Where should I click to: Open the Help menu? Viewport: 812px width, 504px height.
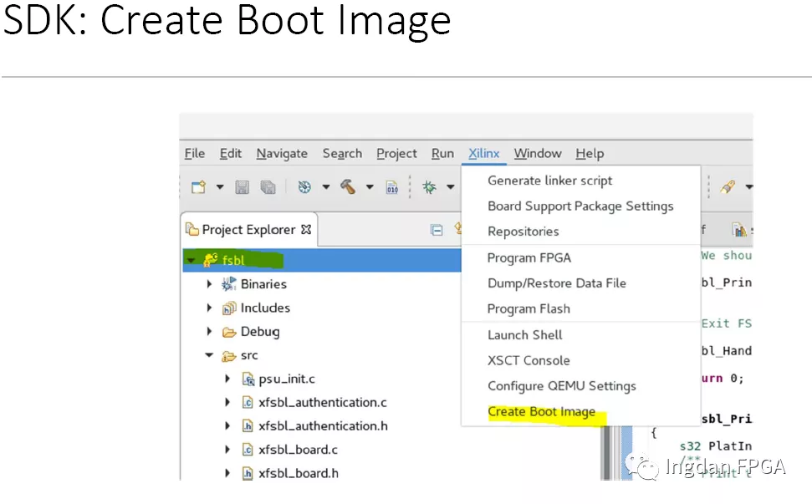pyautogui.click(x=590, y=154)
